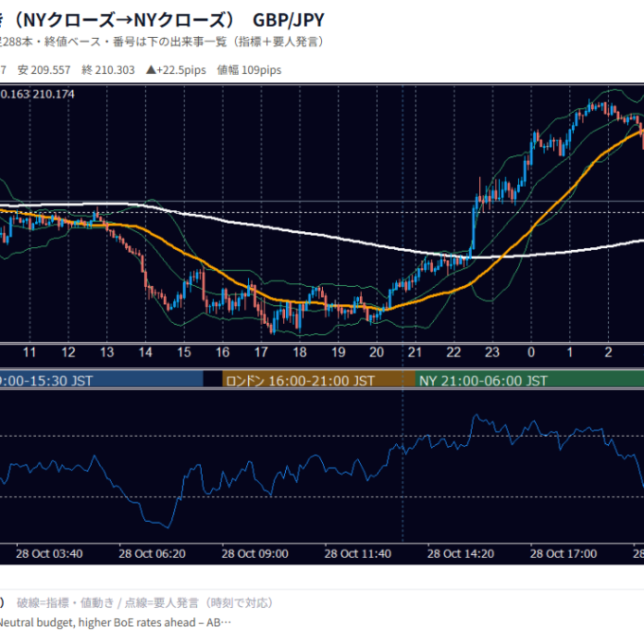The image size is (644, 644).
Task: Click hour label 23 on time axis
Action: (492, 352)
